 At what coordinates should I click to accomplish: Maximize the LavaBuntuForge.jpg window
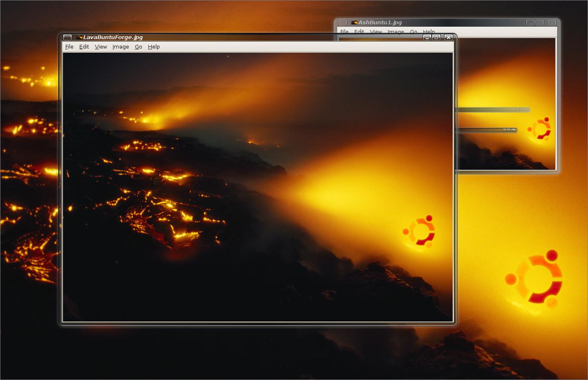(437, 37)
